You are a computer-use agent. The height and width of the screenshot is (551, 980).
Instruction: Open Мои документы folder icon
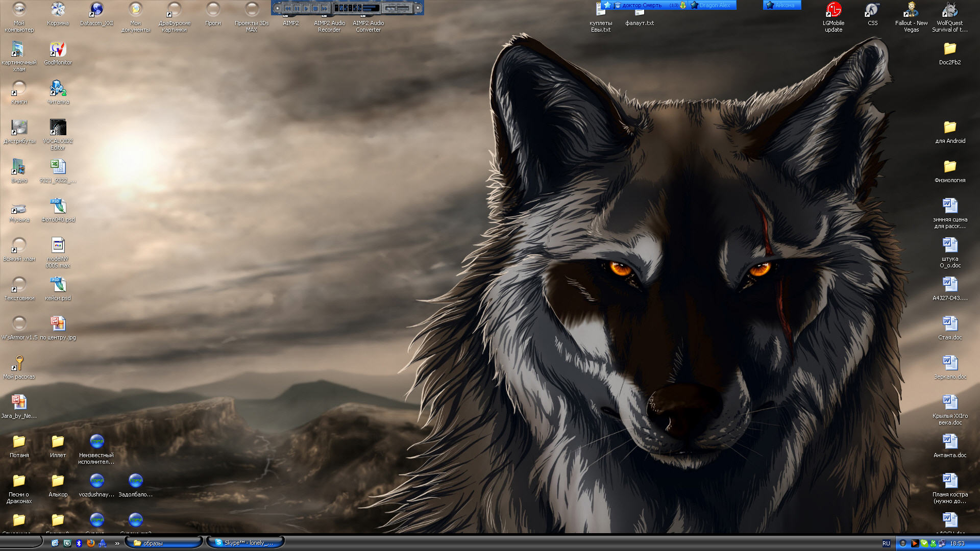click(135, 17)
